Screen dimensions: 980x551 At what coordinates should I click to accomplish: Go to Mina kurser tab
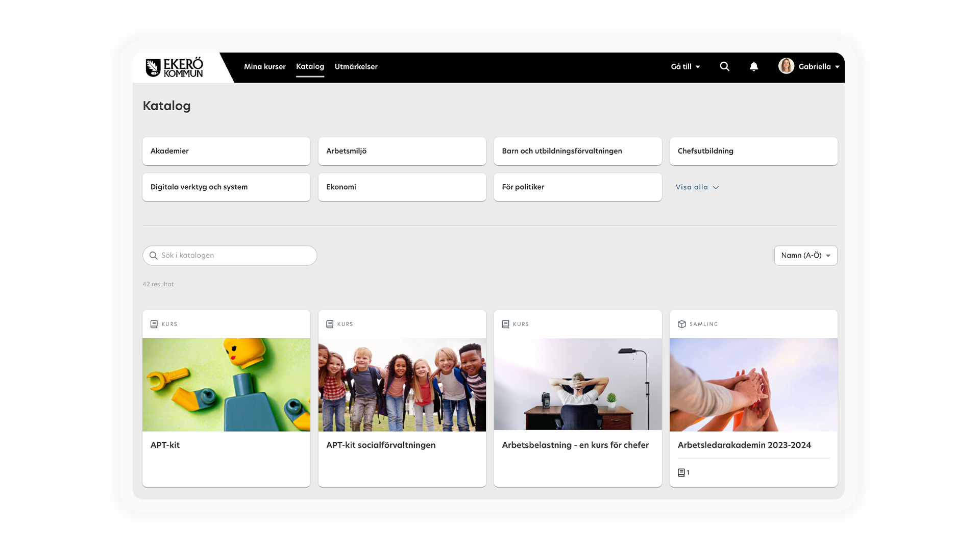pos(264,66)
